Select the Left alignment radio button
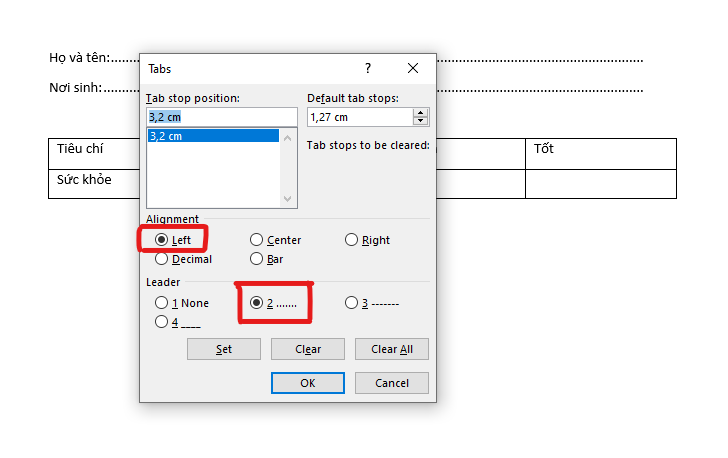Viewport: 728px width, 458px height. click(x=161, y=240)
